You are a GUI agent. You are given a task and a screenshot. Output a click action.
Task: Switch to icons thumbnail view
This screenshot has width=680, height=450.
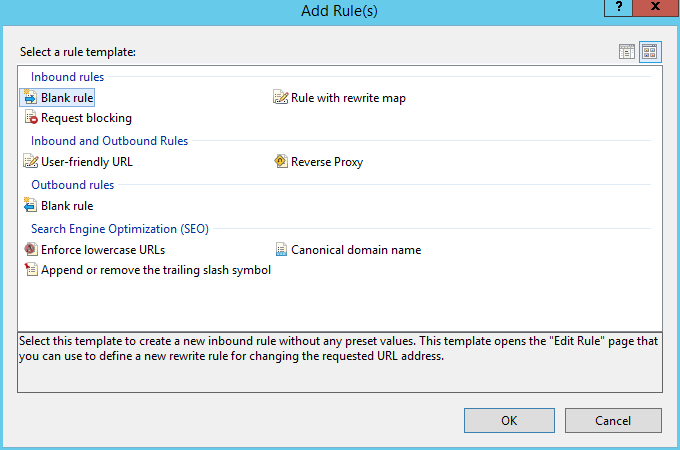click(x=650, y=52)
